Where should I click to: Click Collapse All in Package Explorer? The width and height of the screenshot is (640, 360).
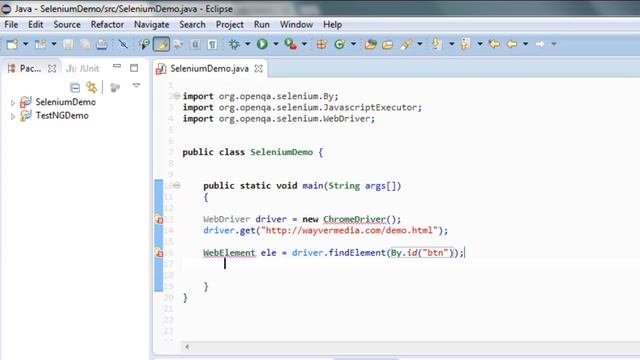75,87
